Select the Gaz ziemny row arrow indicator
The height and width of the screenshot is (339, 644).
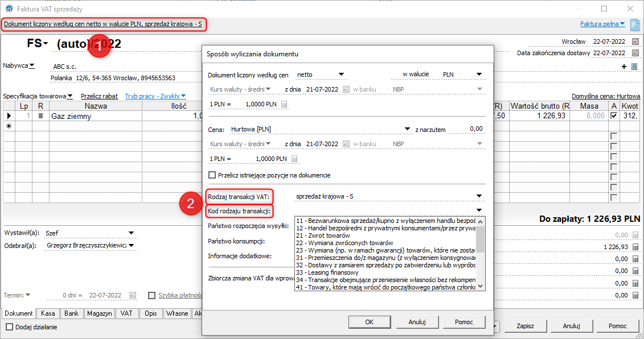pyautogui.click(x=9, y=116)
